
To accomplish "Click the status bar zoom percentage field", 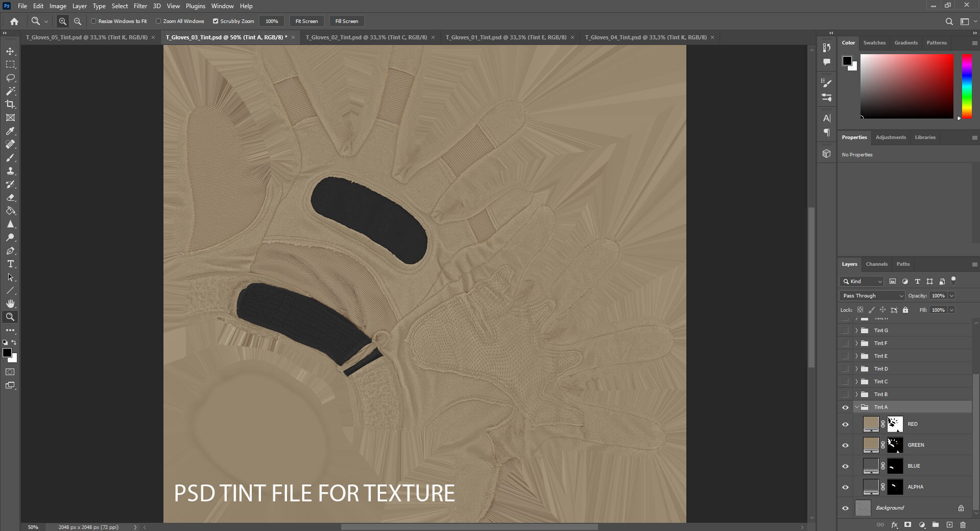I will pos(33,527).
